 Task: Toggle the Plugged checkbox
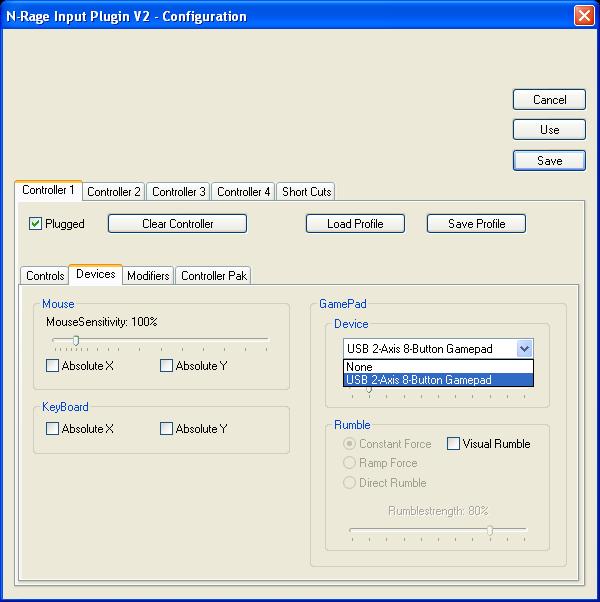click(35, 223)
